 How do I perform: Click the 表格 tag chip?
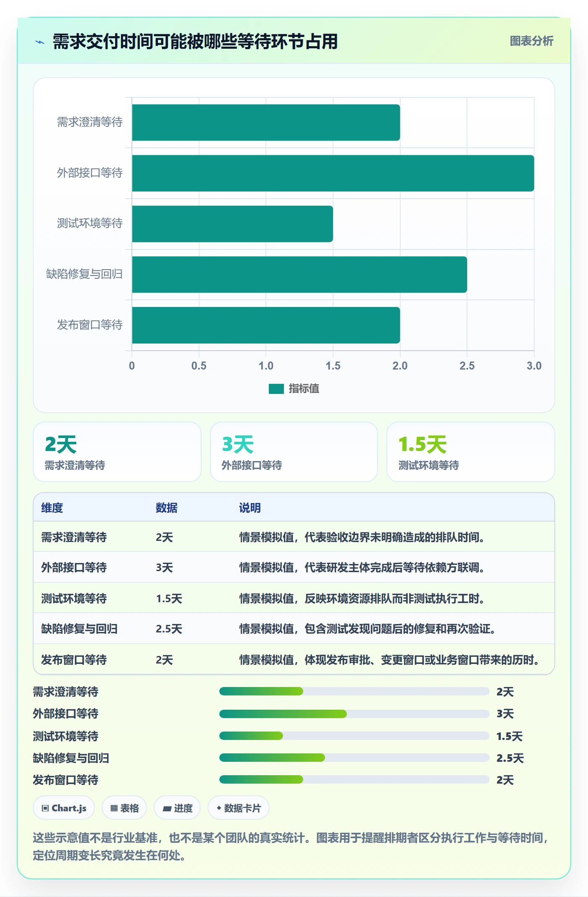coord(124,808)
